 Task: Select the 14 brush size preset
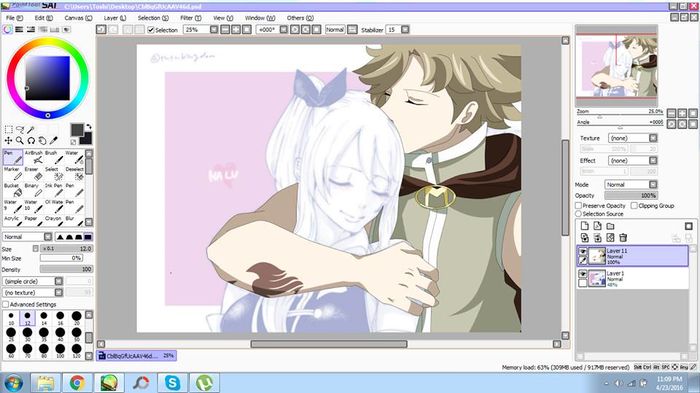point(44,318)
